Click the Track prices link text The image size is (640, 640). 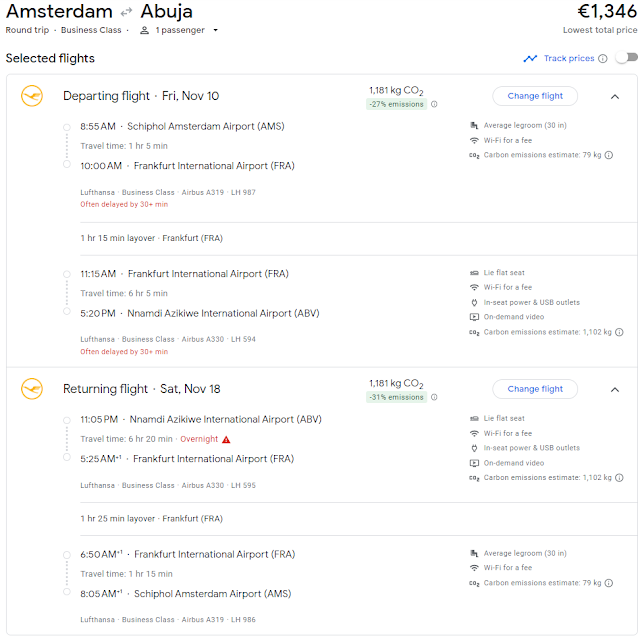(x=568, y=59)
